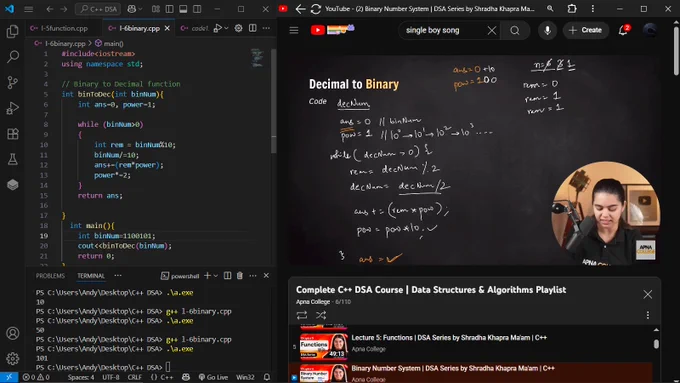The image size is (680, 383).
Task: Close the l-6binary.cpp tab
Action: 167,28
